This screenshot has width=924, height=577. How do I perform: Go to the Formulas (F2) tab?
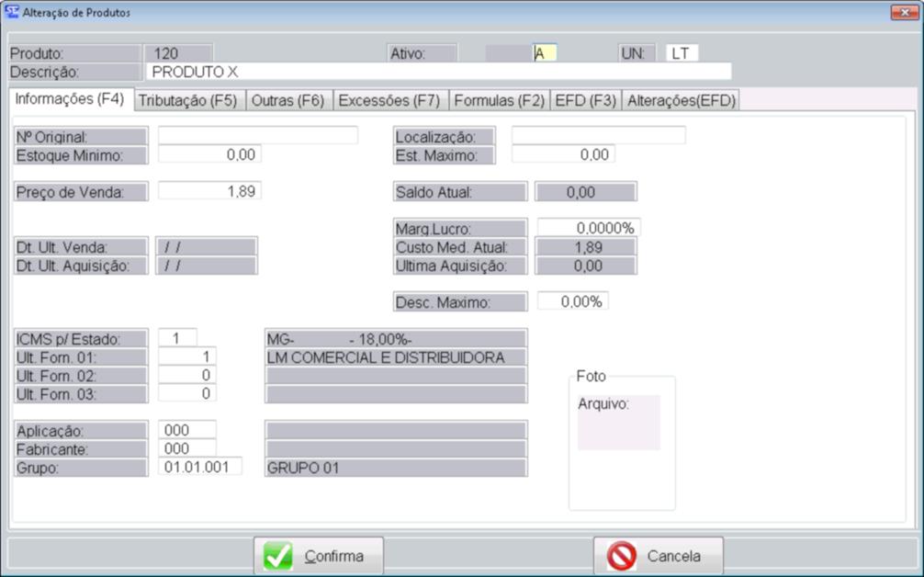(x=499, y=101)
